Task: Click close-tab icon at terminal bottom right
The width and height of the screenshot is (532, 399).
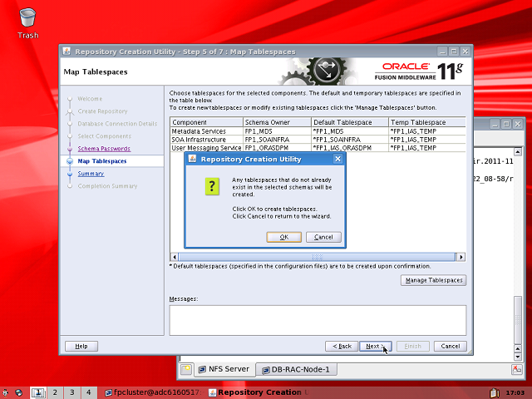Action: click(x=517, y=369)
